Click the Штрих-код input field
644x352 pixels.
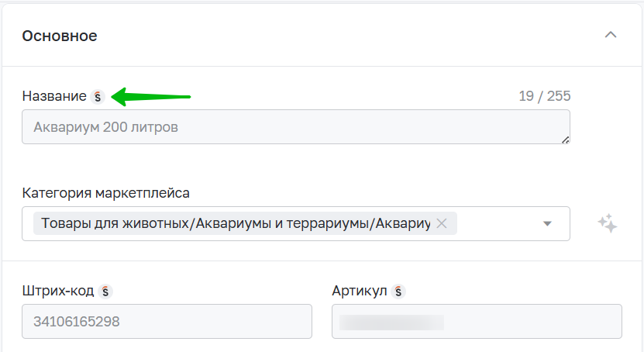[x=167, y=321]
